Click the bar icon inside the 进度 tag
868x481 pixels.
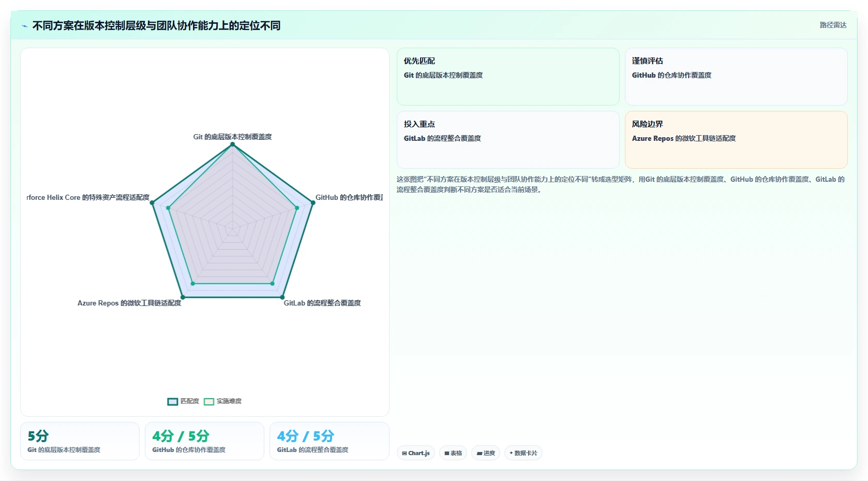(480, 454)
